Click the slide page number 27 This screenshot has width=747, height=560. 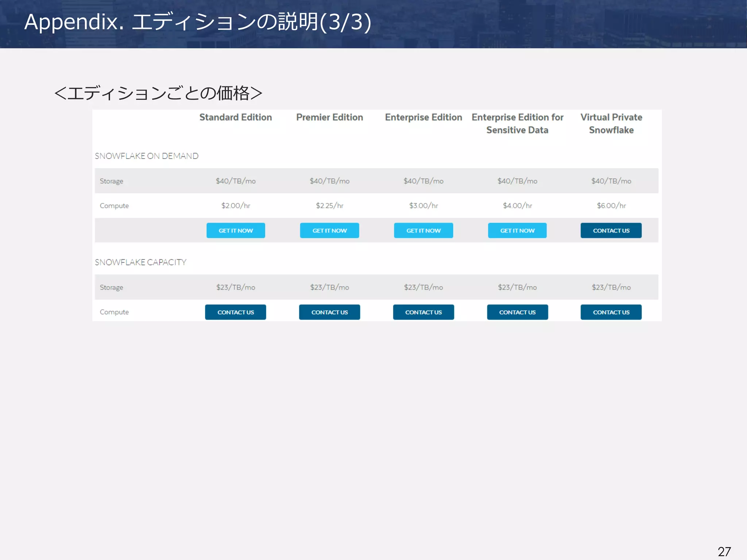pyautogui.click(x=724, y=551)
